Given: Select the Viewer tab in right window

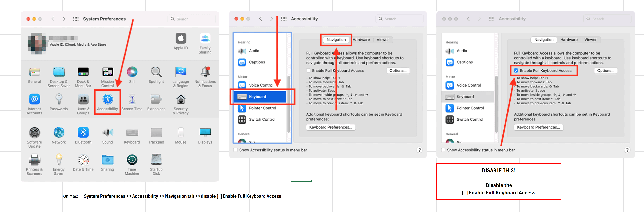Looking at the screenshot, I should (x=590, y=40).
